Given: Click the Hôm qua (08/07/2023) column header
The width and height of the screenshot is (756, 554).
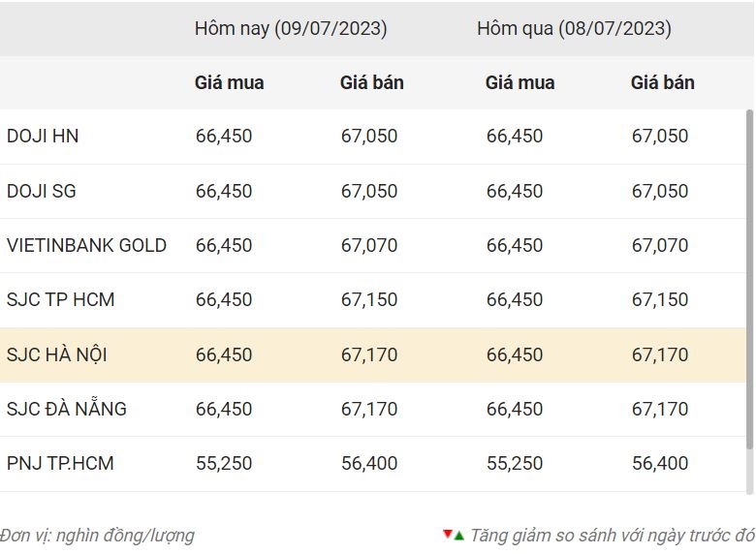Looking at the screenshot, I should pos(574,28).
